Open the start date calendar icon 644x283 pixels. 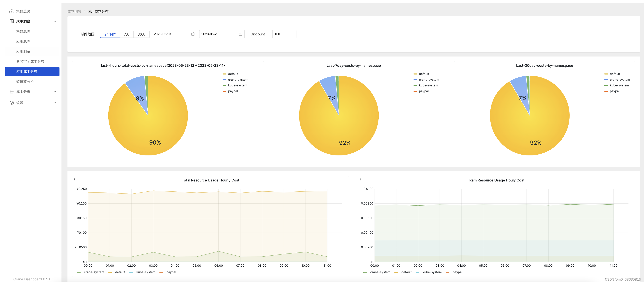pyautogui.click(x=193, y=34)
